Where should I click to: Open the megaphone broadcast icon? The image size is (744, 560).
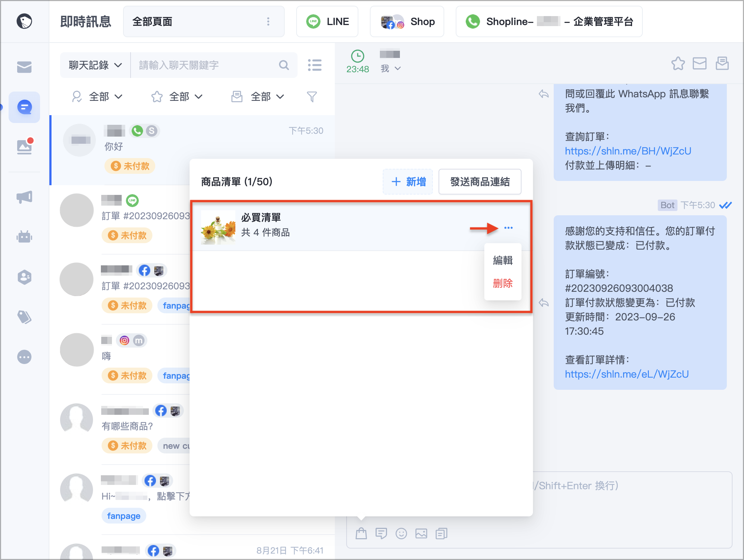(x=24, y=197)
